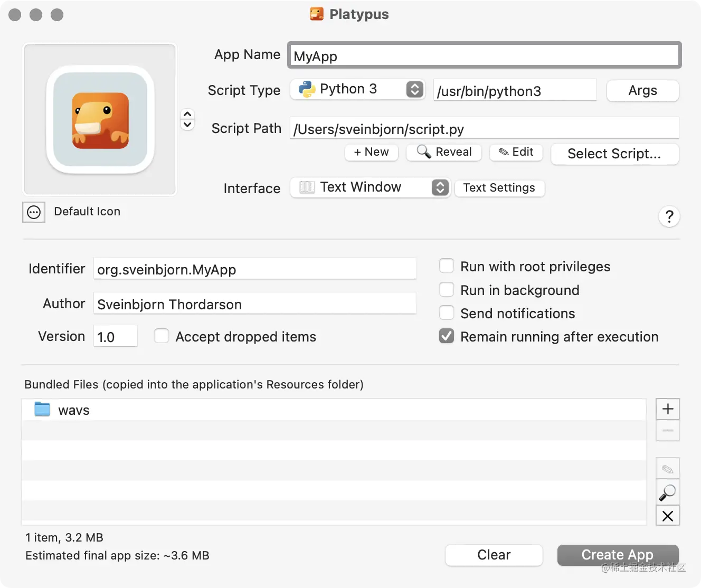Open Text Settings
The height and width of the screenshot is (588, 701).
[x=499, y=188]
